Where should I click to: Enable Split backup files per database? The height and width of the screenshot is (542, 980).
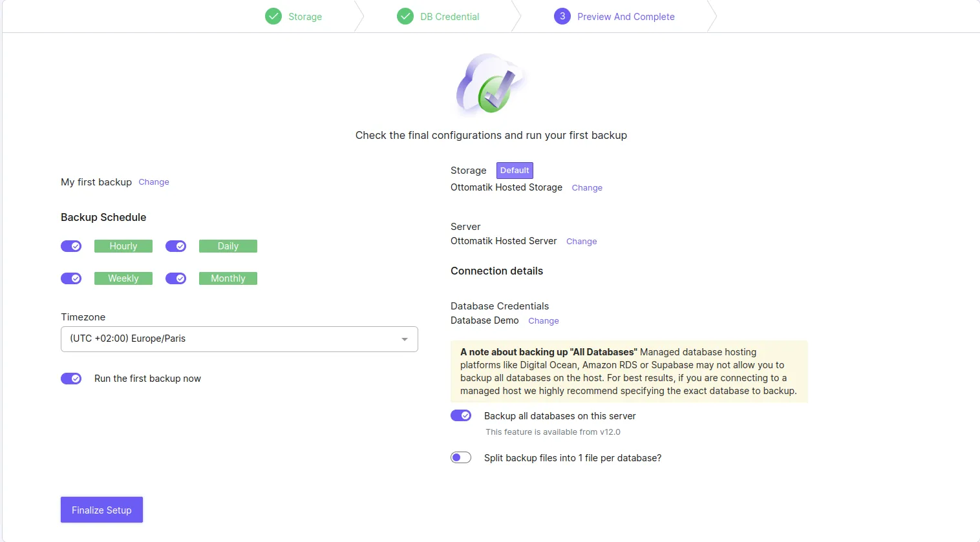point(461,457)
